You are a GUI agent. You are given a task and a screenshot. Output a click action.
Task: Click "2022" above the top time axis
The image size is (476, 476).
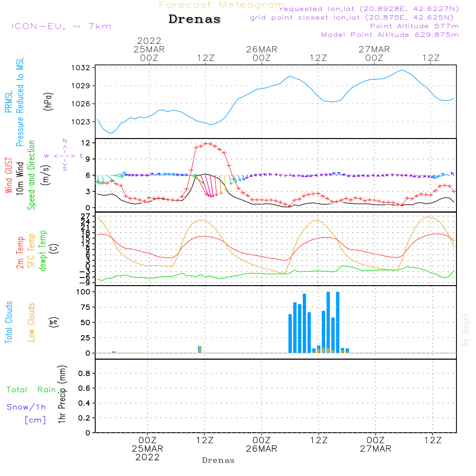click(149, 41)
